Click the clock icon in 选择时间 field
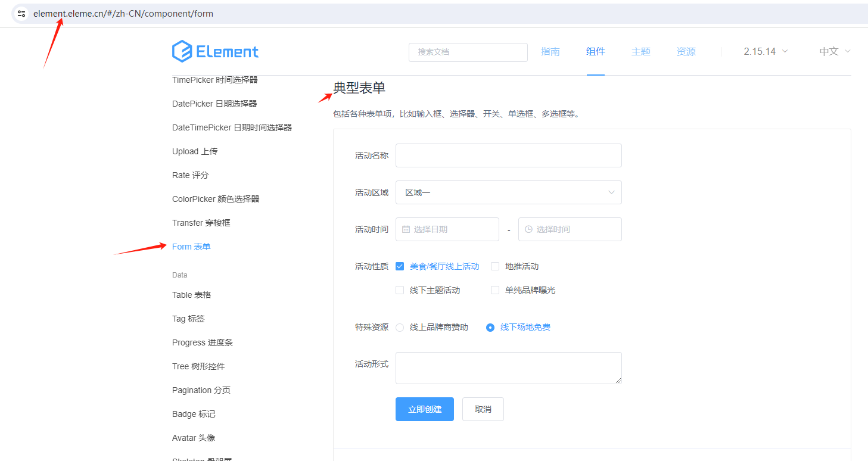The image size is (868, 461). [x=529, y=229]
